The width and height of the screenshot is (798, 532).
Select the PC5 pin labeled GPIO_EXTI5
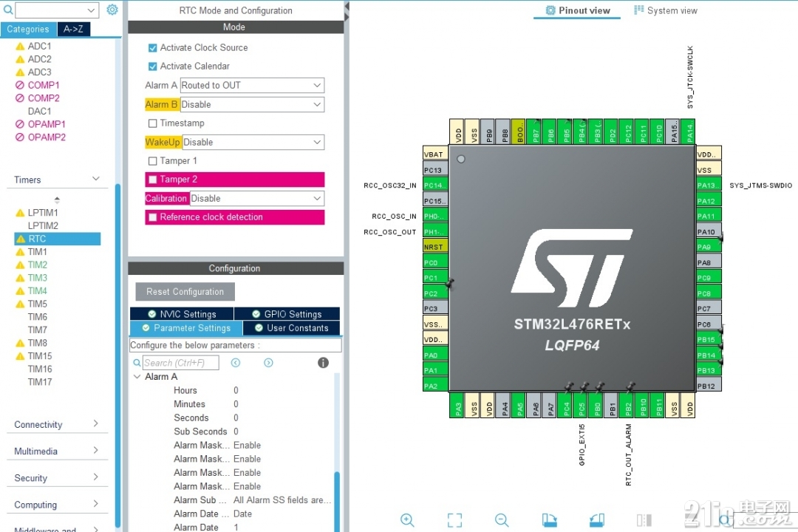click(x=582, y=406)
